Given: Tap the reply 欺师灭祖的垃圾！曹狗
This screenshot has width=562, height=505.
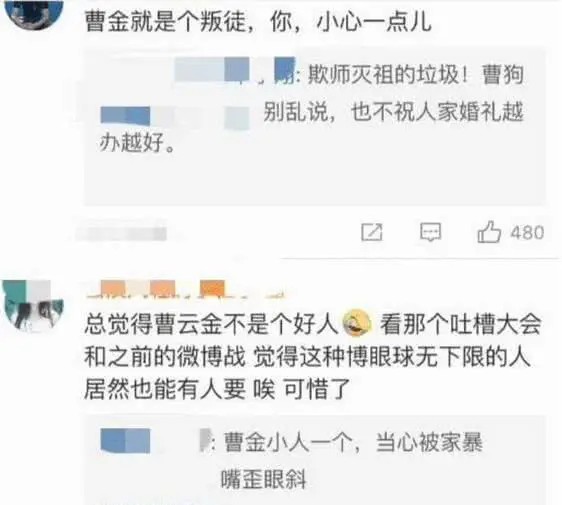Looking at the screenshot, I should pyautogui.click(x=416, y=75).
